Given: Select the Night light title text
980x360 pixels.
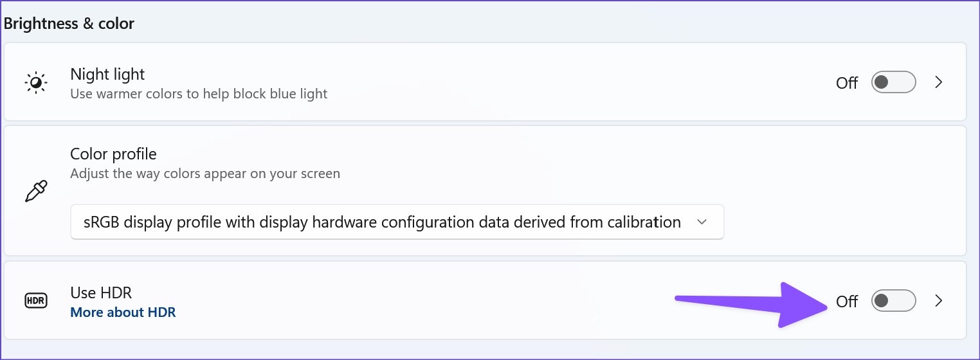Looking at the screenshot, I should pos(107,75).
